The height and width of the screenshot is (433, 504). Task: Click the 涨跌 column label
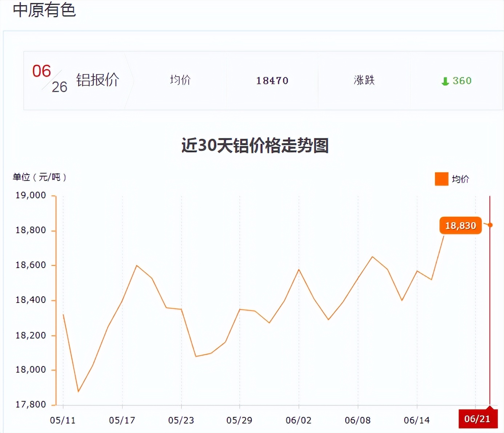pyautogui.click(x=364, y=80)
